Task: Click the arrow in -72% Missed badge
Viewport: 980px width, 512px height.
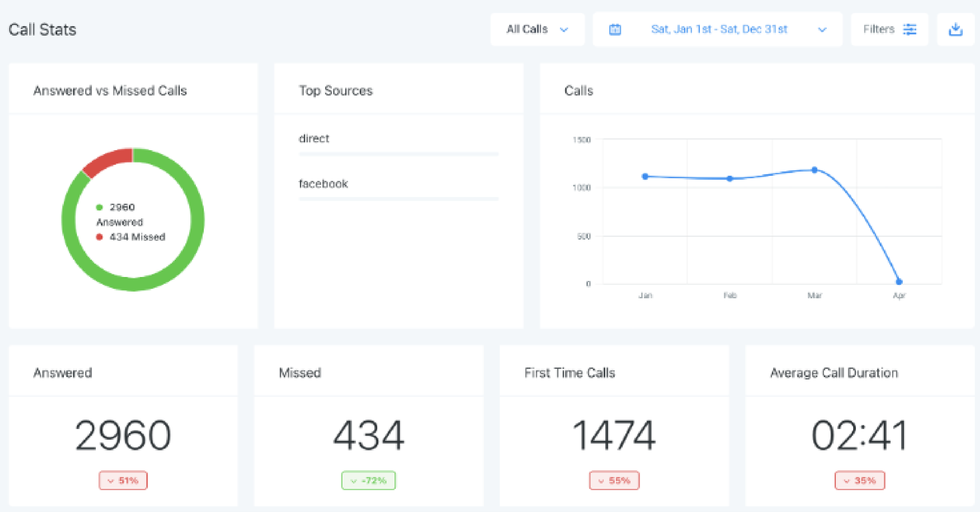Action: [x=353, y=481]
